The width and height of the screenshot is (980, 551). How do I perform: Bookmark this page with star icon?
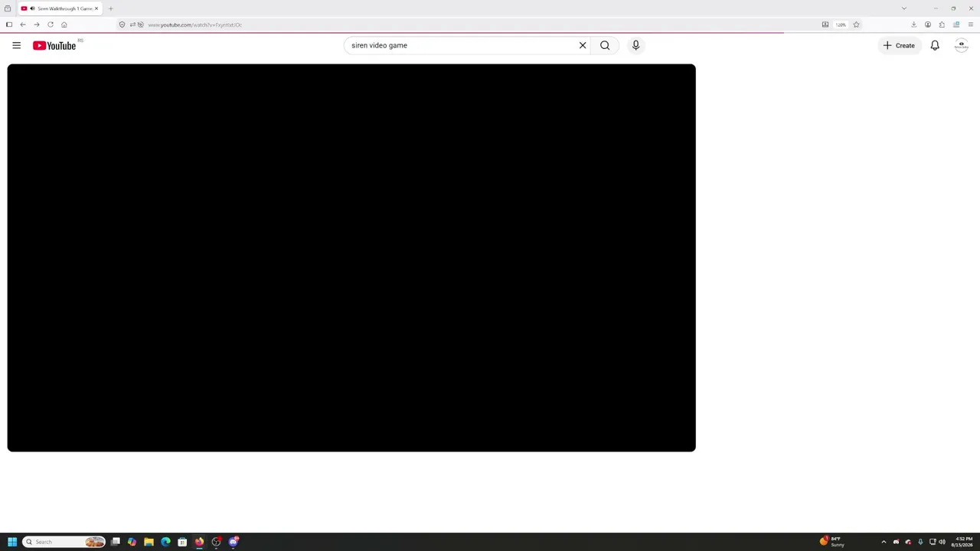[856, 24]
